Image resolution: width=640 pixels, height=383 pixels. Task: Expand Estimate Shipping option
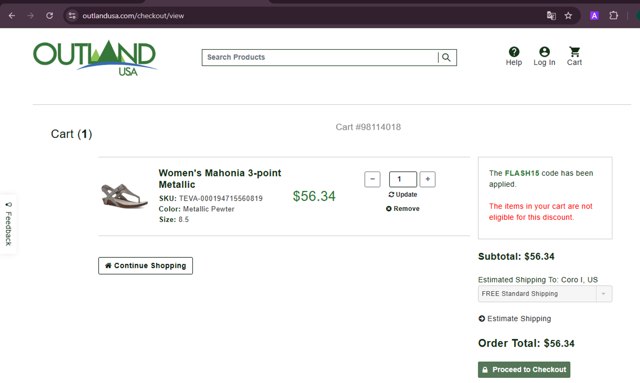click(515, 318)
